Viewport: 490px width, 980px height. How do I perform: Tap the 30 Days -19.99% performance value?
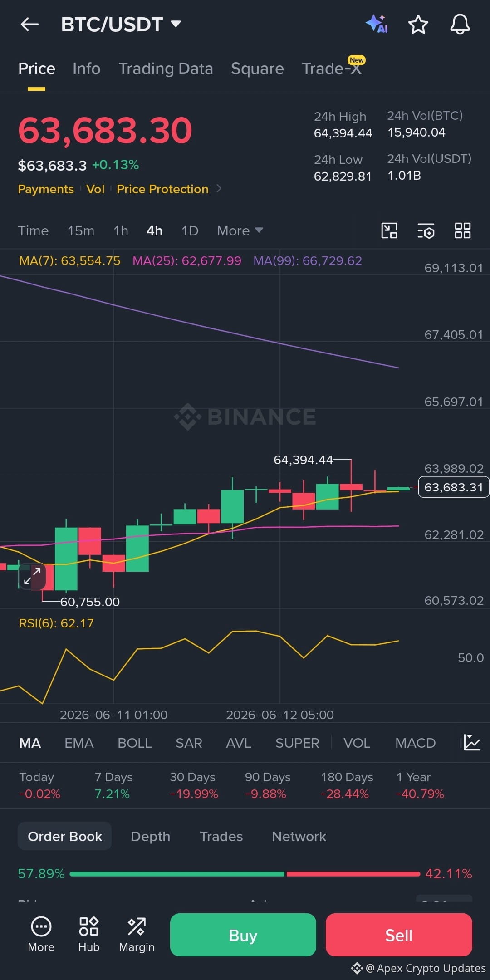(194, 794)
